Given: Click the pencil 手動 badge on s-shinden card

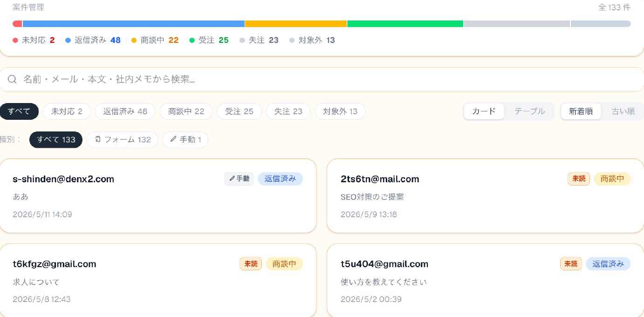Looking at the screenshot, I should [239, 179].
